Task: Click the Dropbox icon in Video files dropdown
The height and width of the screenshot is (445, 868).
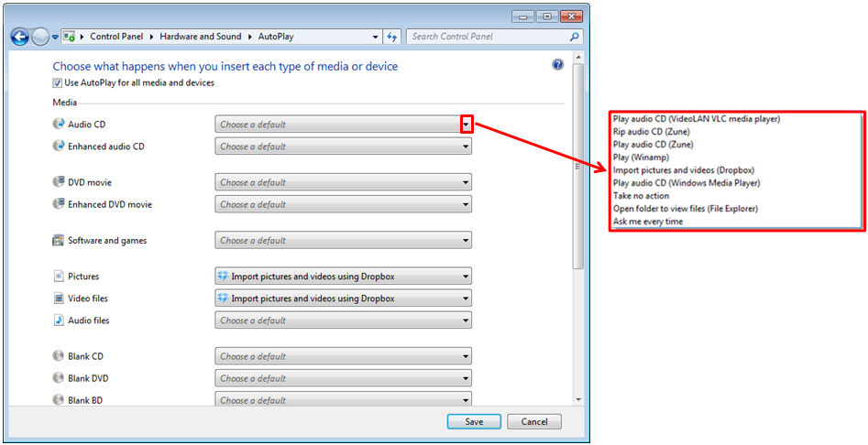Action: pyautogui.click(x=223, y=298)
